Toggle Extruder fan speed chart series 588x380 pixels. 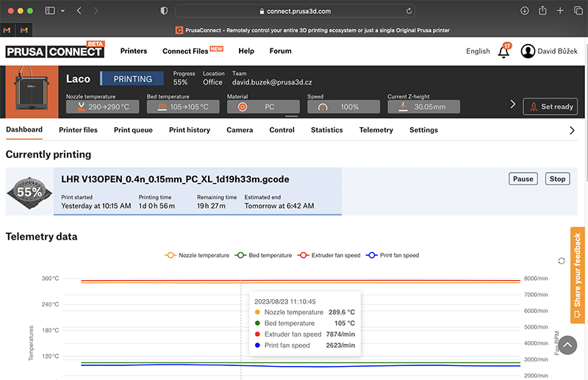point(329,255)
